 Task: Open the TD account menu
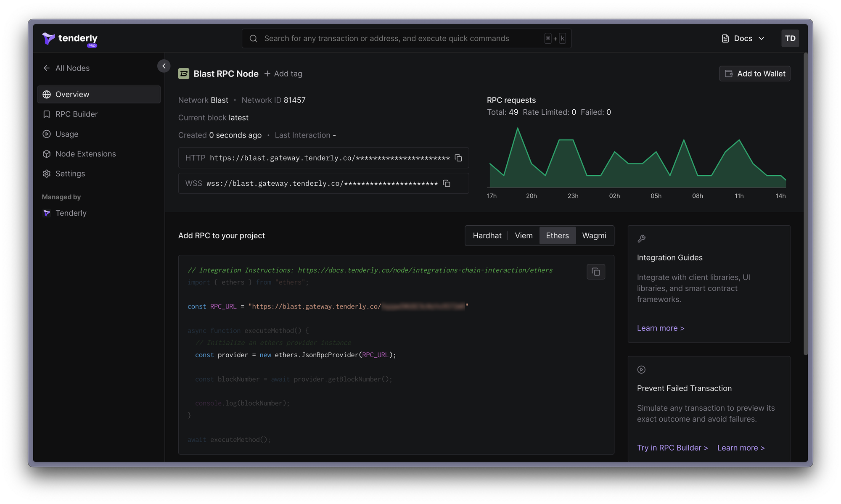pos(790,39)
